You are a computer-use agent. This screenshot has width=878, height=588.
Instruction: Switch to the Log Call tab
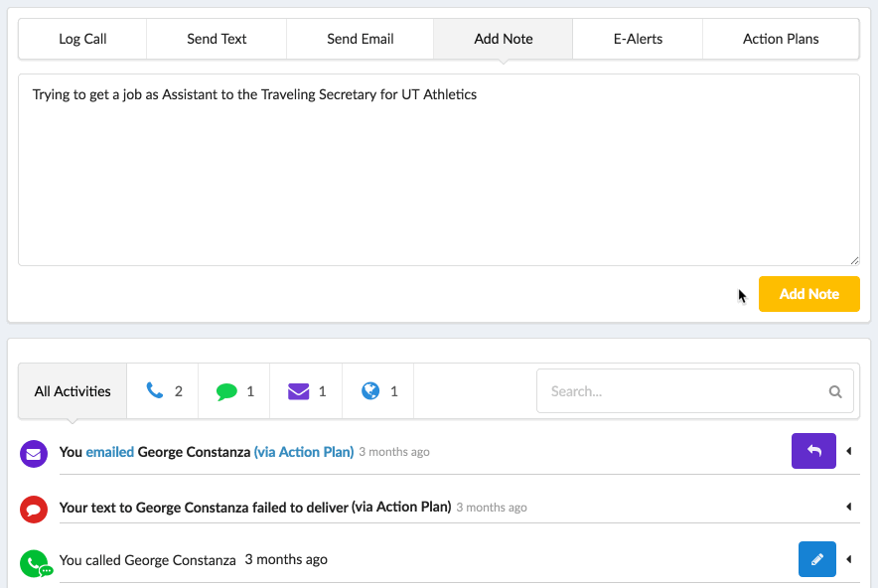coord(82,39)
